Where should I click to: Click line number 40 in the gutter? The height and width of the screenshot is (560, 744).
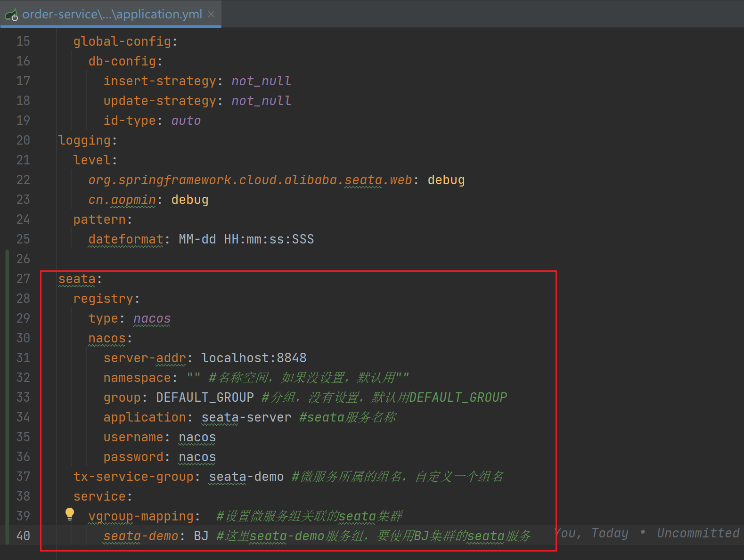click(23, 536)
